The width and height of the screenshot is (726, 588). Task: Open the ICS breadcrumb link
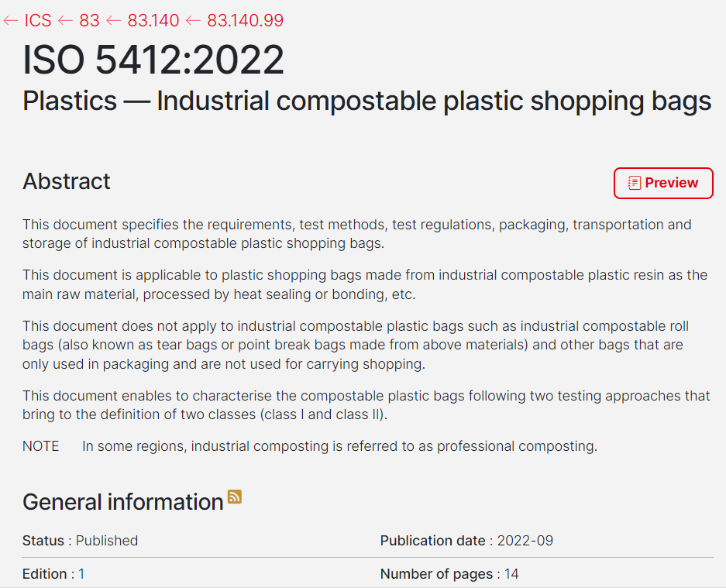click(x=38, y=21)
